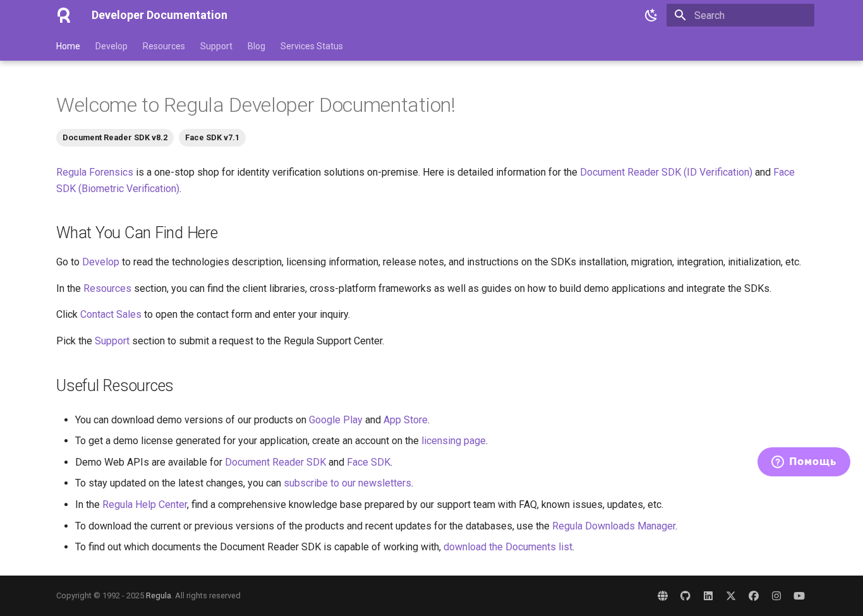This screenshot has height=616, width=863.
Task: Click the Document Reader SDK v8.2 badge
Action: coord(115,138)
